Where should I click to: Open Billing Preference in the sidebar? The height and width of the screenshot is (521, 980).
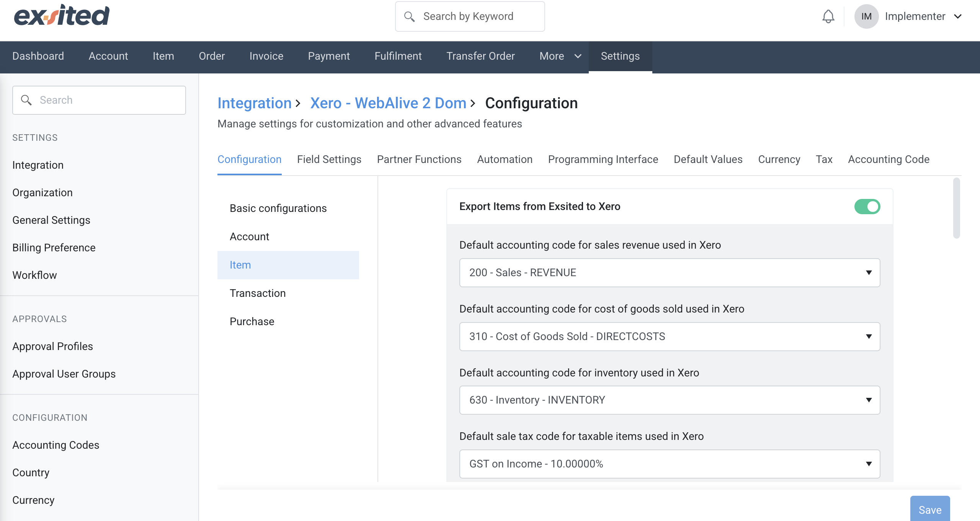(x=54, y=248)
